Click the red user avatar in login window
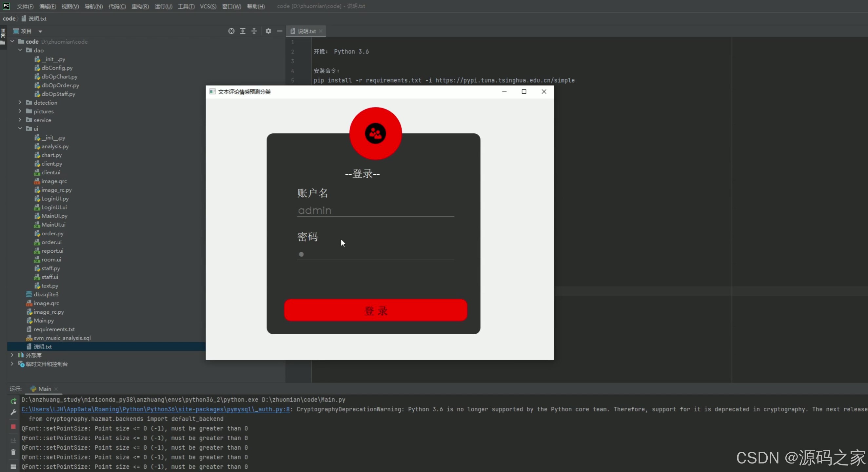This screenshot has height=472, width=868. (x=375, y=133)
